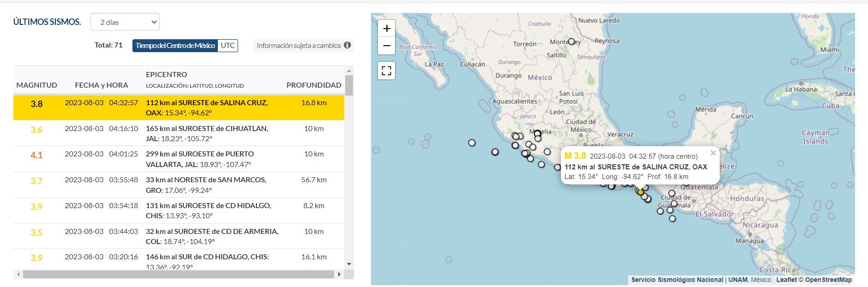Image resolution: width=868 pixels, height=287 pixels.
Task: Select the 4.1 magnitude Puerto Vallarta row
Action: [179, 159]
